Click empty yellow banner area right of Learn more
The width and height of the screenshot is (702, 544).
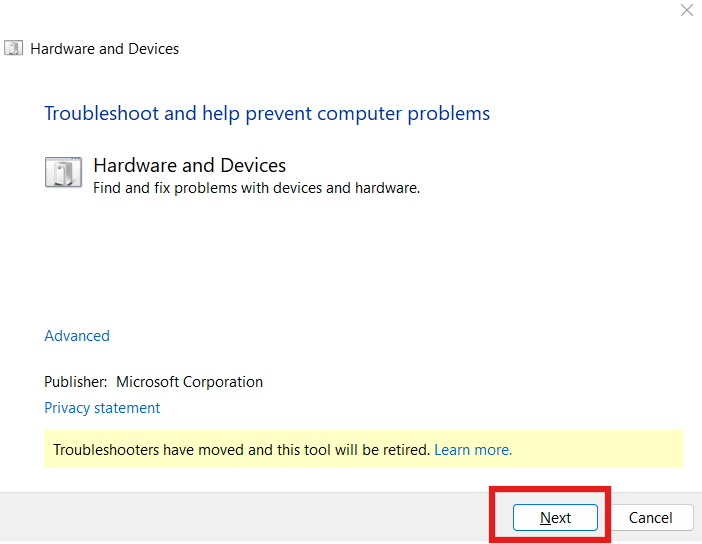(600, 450)
